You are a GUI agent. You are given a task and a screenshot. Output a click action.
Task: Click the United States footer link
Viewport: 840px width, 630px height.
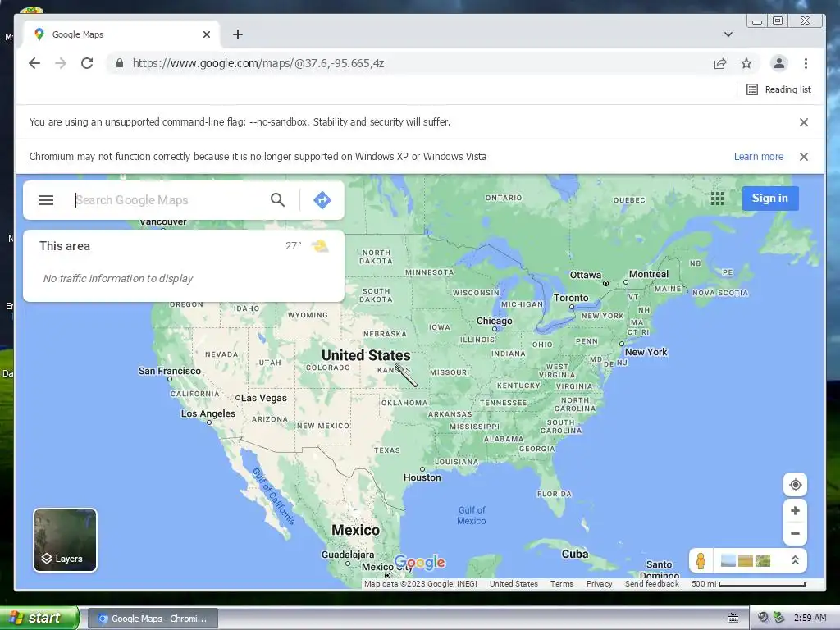[x=514, y=584]
